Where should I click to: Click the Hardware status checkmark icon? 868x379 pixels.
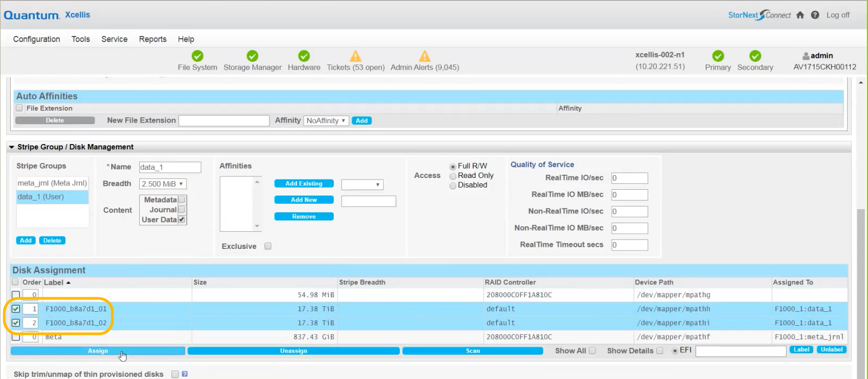[x=304, y=56]
